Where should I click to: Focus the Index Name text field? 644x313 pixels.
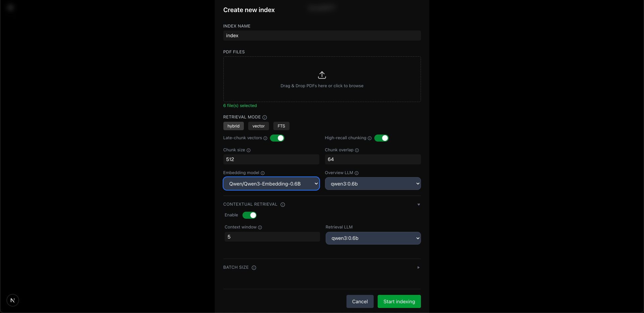[x=322, y=36]
